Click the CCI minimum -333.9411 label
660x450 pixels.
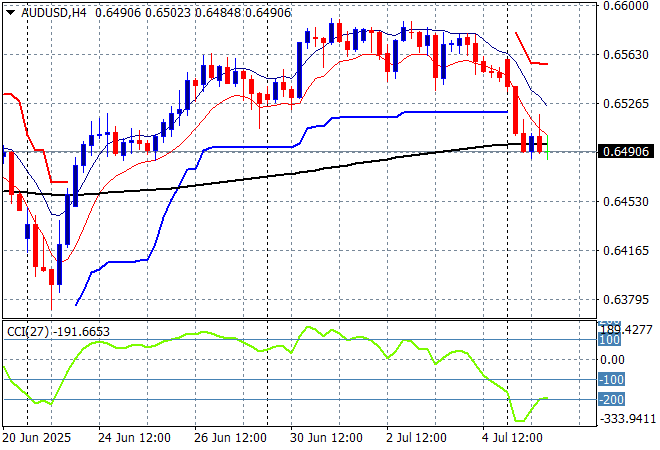tap(628, 419)
